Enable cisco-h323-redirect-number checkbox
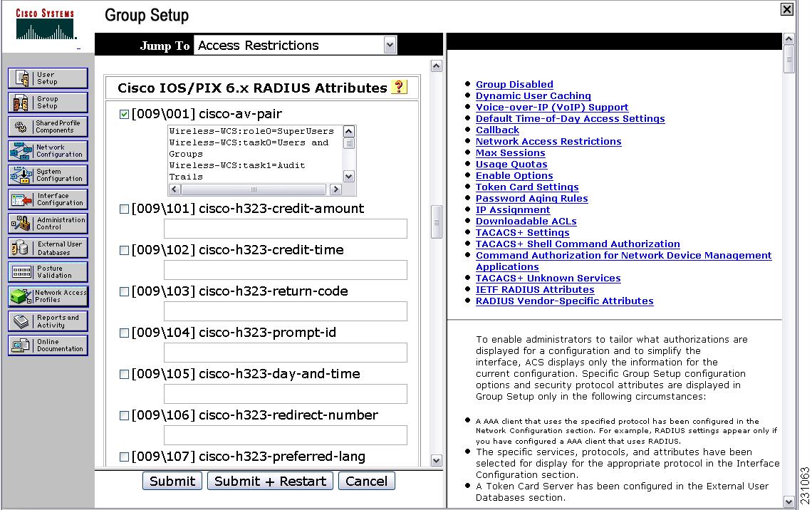The image size is (812, 510). (x=124, y=416)
